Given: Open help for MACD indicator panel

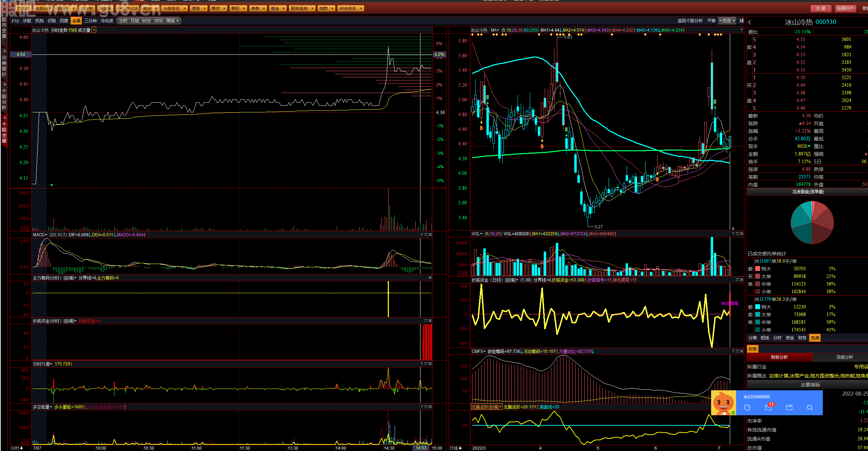Looking at the screenshot, I should click(x=422, y=235).
